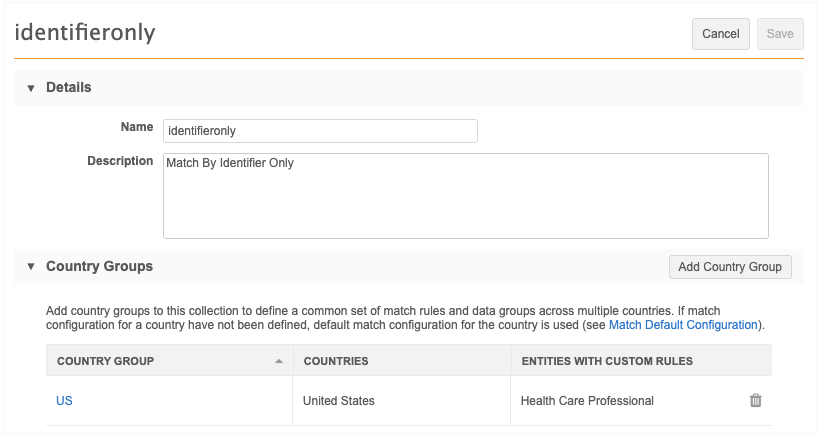Open the US country group link
This screenshot has width=821, height=437.
click(64, 401)
